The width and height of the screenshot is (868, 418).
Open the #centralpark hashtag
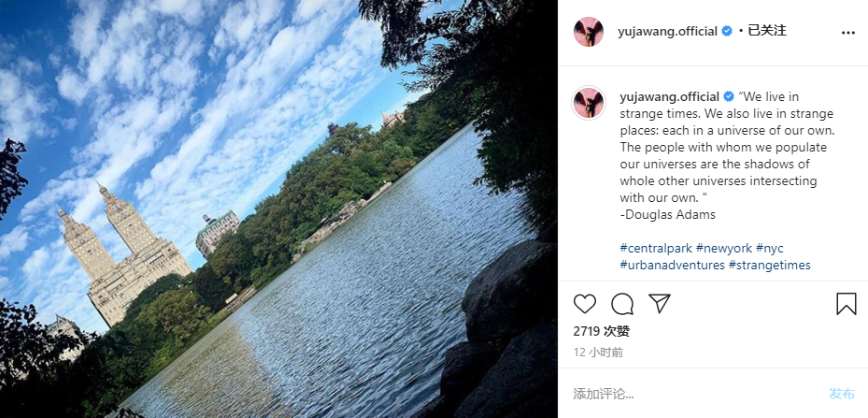pos(656,248)
